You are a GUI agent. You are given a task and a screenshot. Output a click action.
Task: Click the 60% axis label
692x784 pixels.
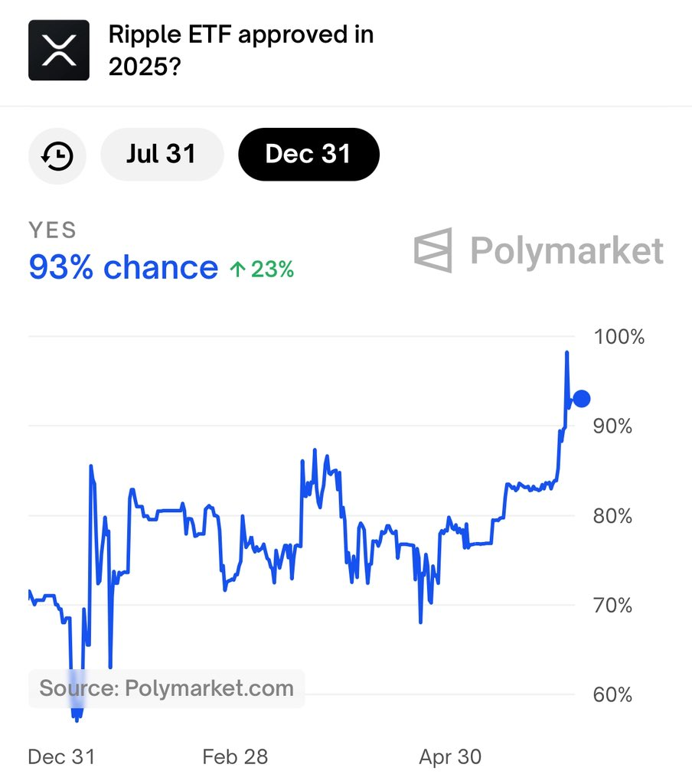pyautogui.click(x=612, y=694)
